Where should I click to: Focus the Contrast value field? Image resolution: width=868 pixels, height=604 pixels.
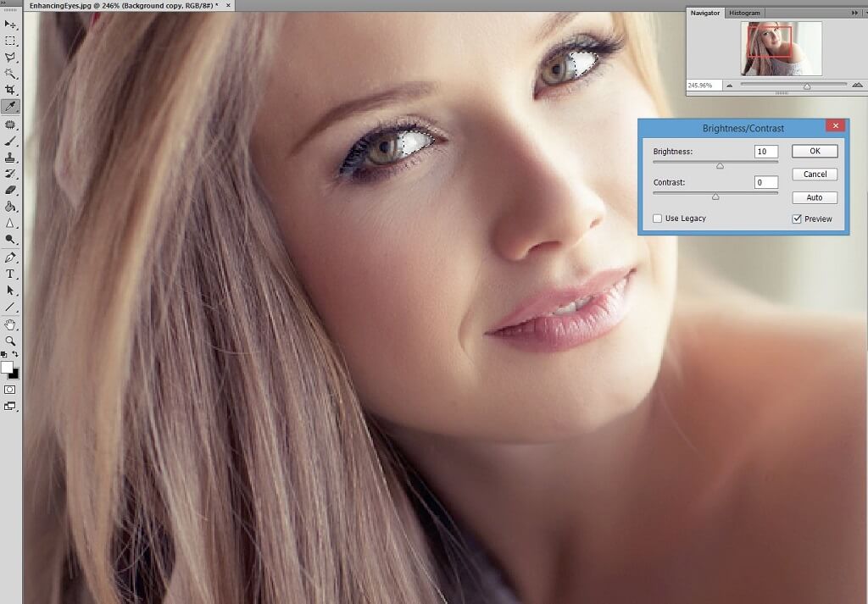pyautogui.click(x=766, y=182)
